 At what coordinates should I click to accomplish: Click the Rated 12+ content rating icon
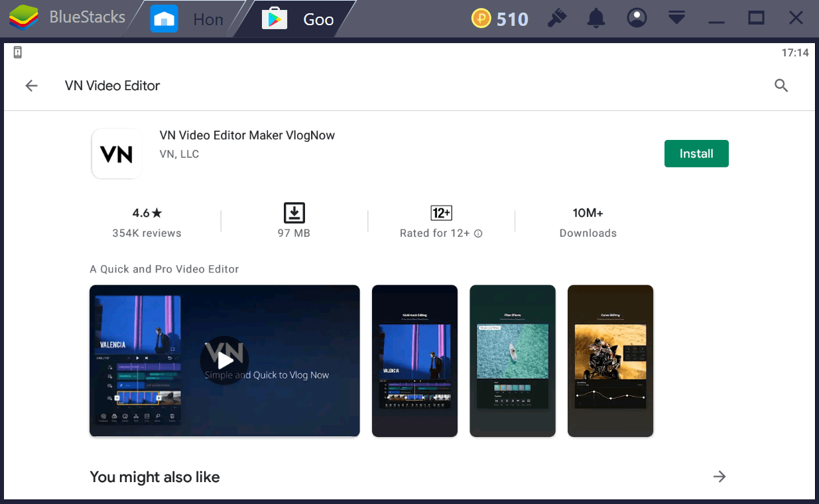[440, 212]
